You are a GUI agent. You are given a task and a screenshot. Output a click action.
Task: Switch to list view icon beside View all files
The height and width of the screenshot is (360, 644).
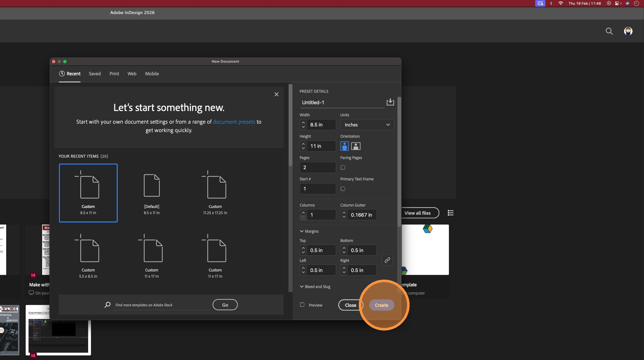[x=451, y=213]
